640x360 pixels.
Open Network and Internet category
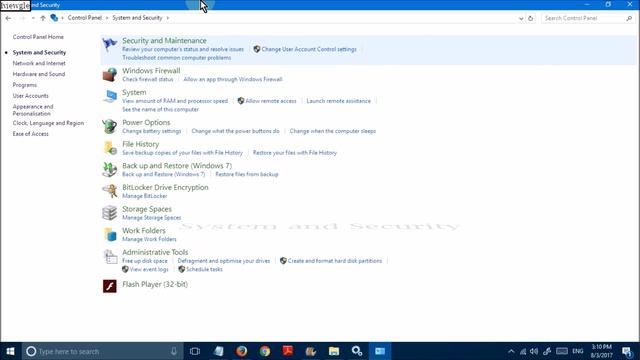click(x=39, y=63)
